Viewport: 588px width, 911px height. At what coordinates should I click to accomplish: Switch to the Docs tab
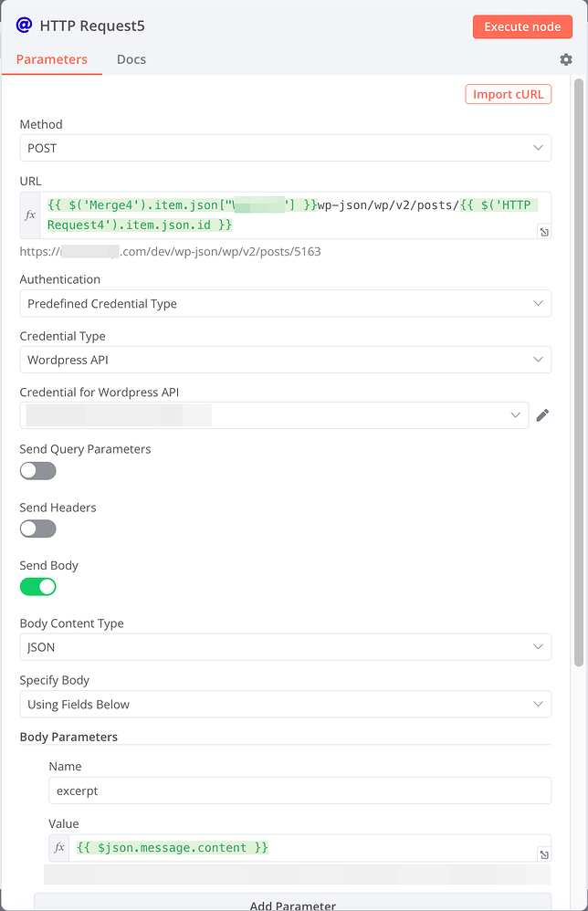(x=131, y=58)
